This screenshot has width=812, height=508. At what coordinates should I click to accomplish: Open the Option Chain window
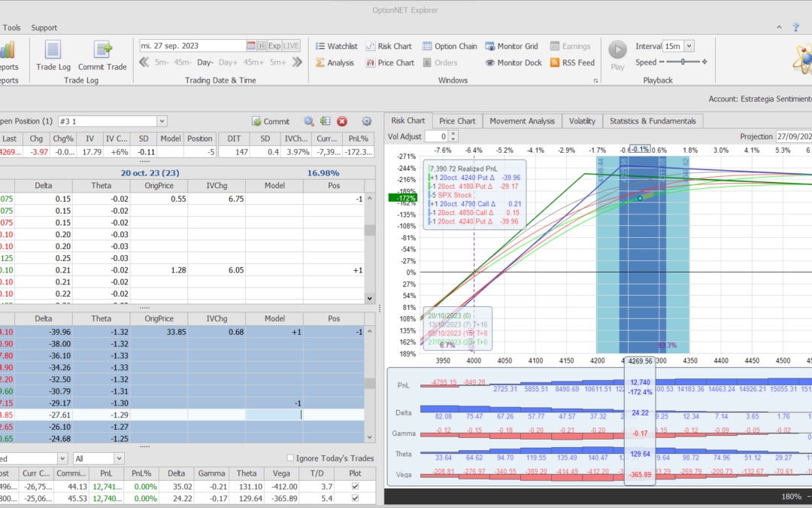pyautogui.click(x=450, y=46)
